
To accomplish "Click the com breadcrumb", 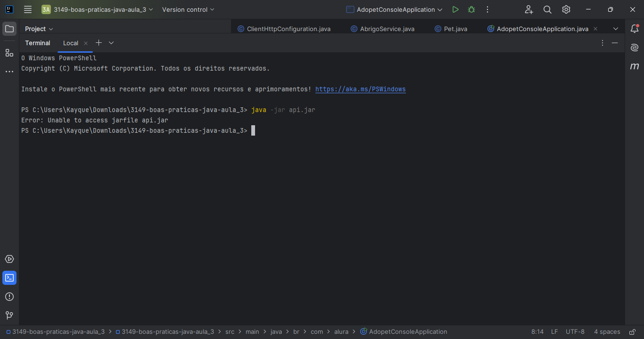I will coord(317,331).
